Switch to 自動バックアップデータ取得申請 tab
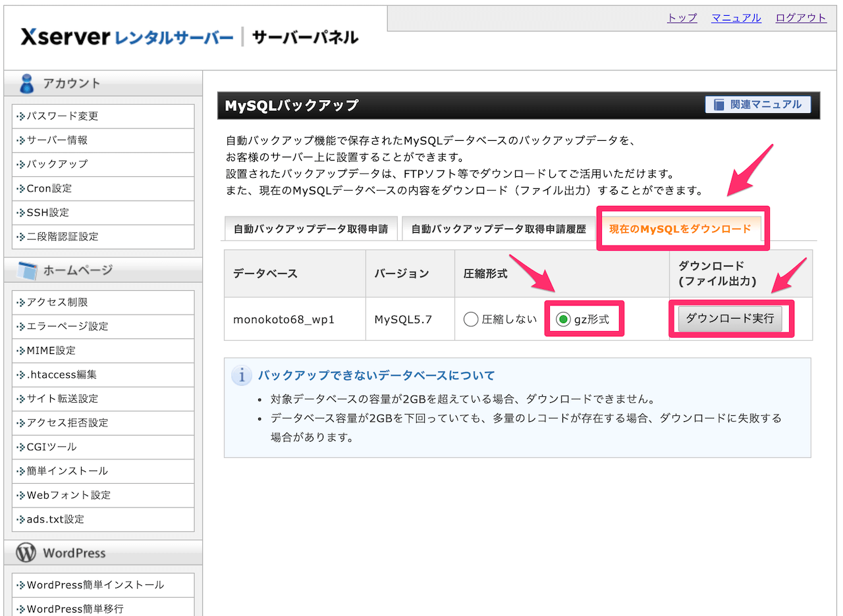The width and height of the screenshot is (843, 616). pyautogui.click(x=311, y=229)
